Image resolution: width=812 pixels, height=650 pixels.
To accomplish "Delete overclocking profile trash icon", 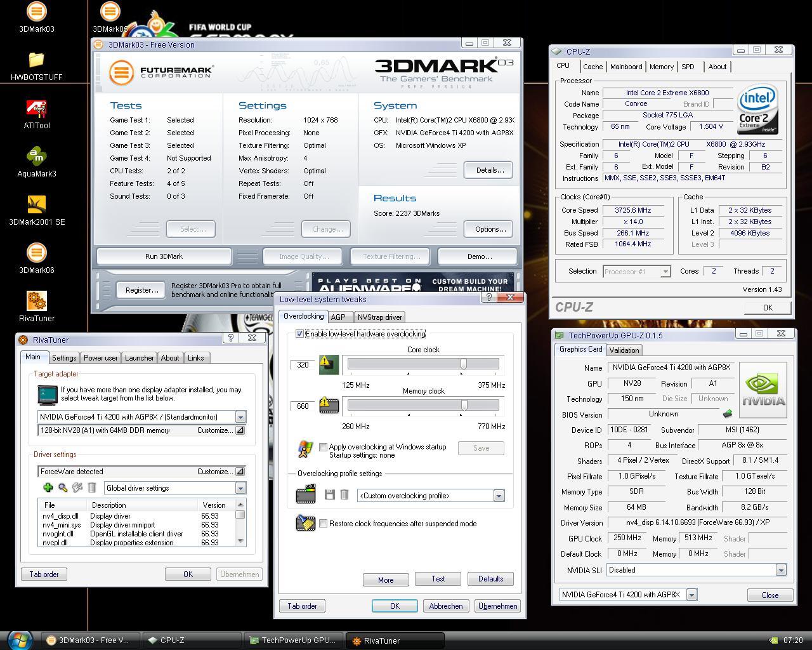I will pos(344,494).
